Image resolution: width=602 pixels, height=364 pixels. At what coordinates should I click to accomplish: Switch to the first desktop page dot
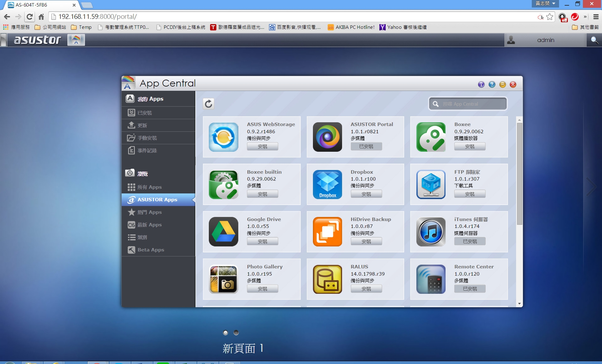click(225, 333)
